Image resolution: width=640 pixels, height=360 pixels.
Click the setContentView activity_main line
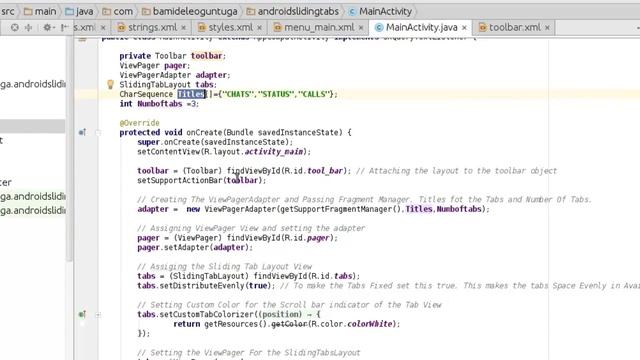tap(224, 151)
